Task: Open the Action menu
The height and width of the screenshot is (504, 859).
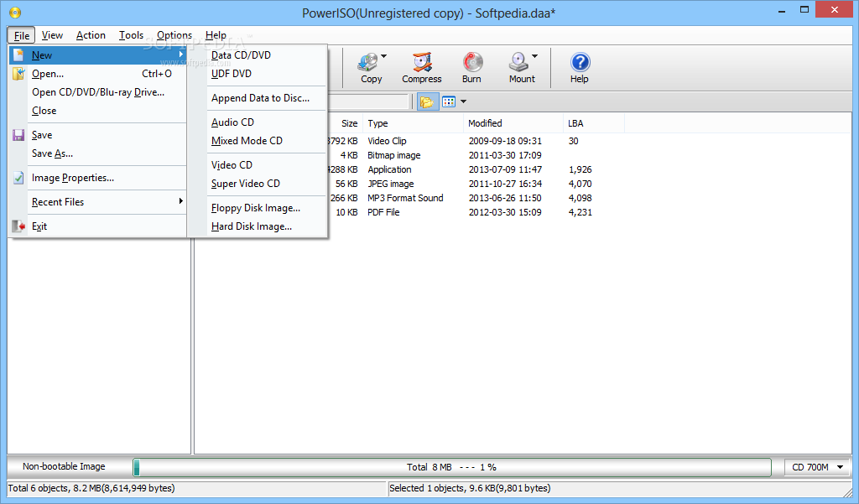Action: [x=91, y=35]
